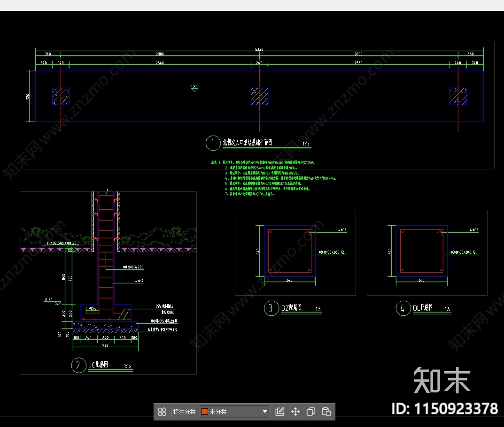Expand the annotation classification combo box
The height and width of the screenshot is (427, 504).
(x=233, y=412)
